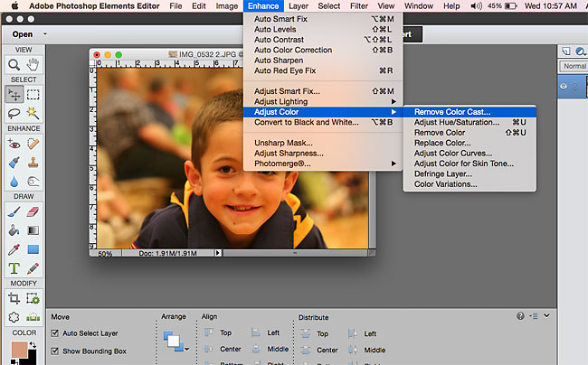The width and height of the screenshot is (588, 365).
Task: Open the Layer menu
Action: (x=299, y=6)
